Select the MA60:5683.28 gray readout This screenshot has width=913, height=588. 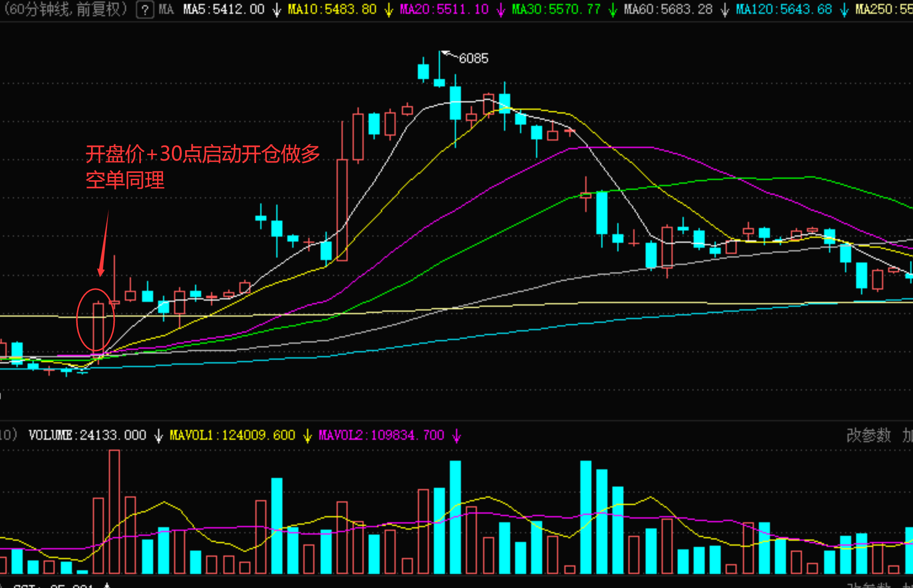[x=668, y=9]
